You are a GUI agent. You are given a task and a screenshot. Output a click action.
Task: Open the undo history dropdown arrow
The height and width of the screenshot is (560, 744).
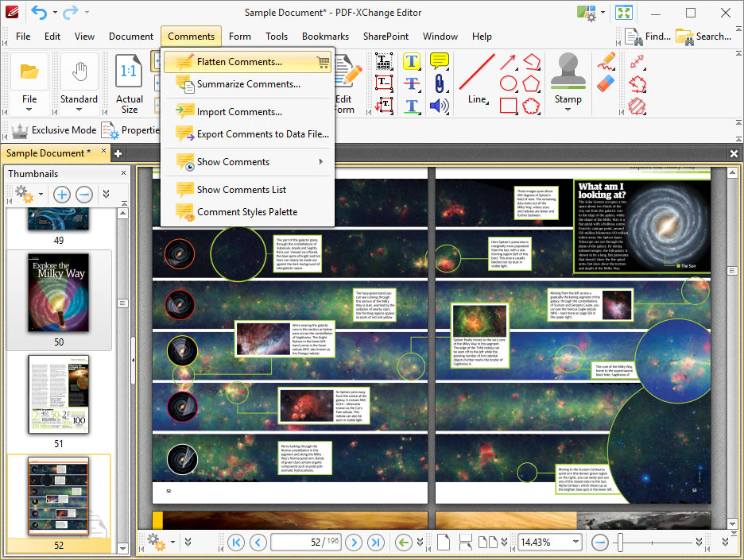(x=55, y=13)
